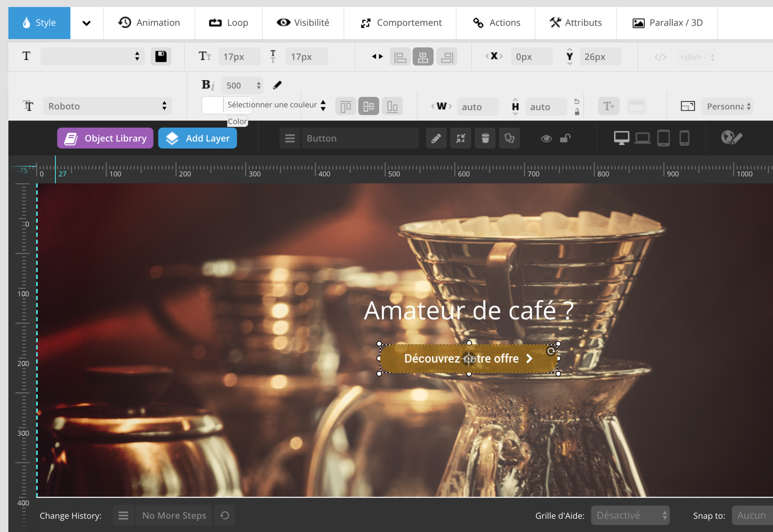Viewport: 773px width, 532px height.
Task: Open the Parallax / 3D tab
Action: point(667,22)
